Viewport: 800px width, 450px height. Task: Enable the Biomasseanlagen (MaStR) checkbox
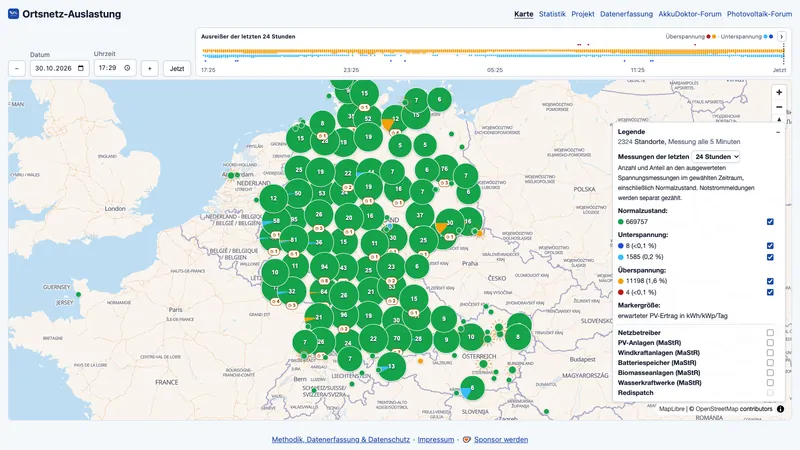(770, 372)
